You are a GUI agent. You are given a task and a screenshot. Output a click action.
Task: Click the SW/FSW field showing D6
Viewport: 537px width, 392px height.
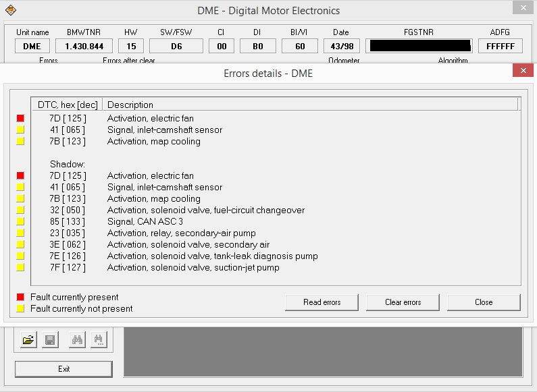(x=176, y=46)
